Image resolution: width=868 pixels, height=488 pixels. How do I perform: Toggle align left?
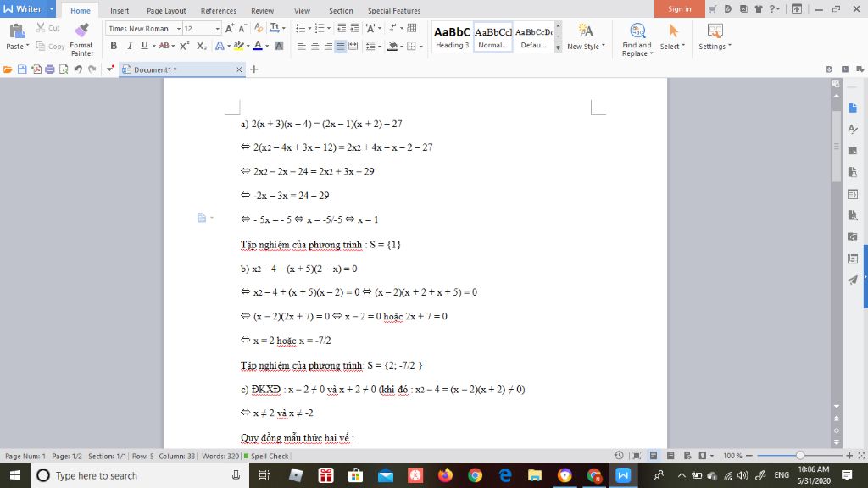[302, 46]
